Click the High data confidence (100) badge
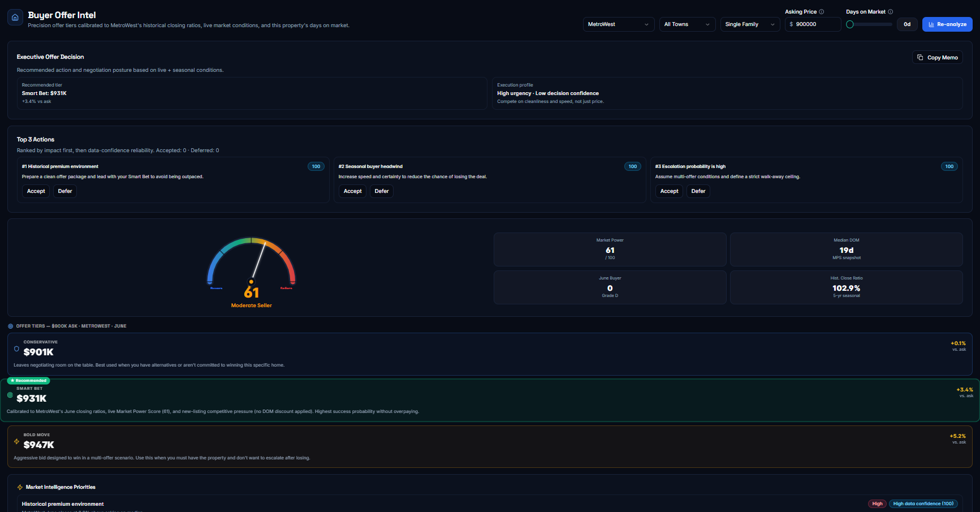980x512 pixels. [923, 504]
